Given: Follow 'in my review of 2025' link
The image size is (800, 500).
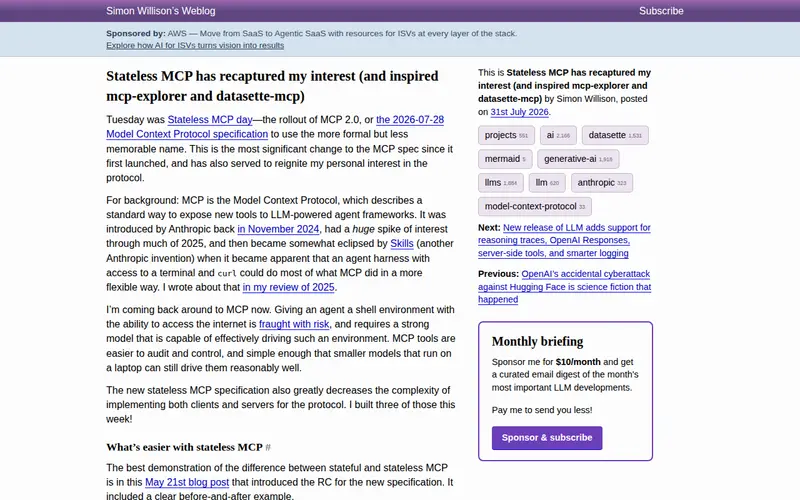Looking at the screenshot, I should coord(288,287).
